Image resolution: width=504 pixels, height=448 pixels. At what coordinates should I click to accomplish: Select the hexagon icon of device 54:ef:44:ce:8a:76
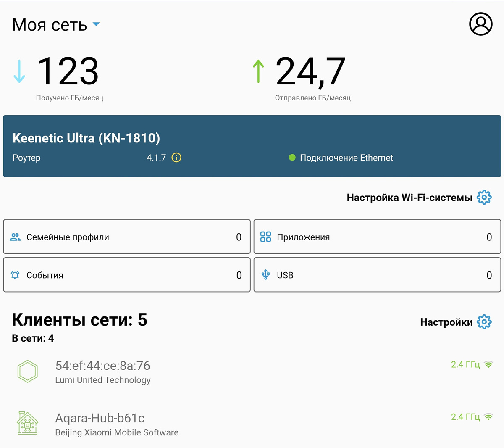coord(28,371)
